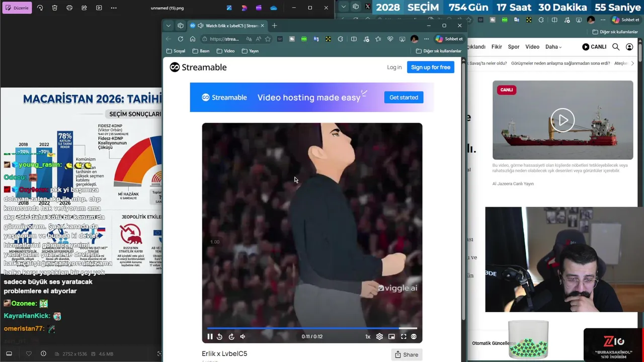Open browser essentials heart icon
Viewport: 644px width, 362px height.
pyautogui.click(x=390, y=39)
